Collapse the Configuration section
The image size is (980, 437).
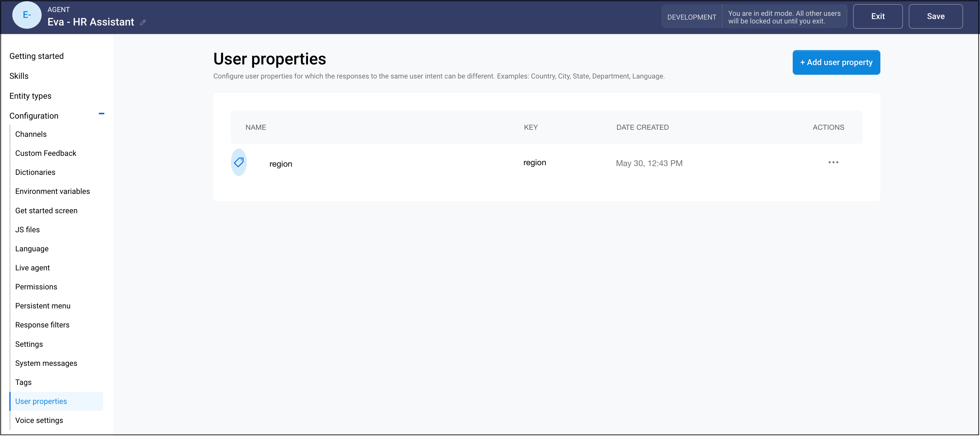tap(101, 114)
